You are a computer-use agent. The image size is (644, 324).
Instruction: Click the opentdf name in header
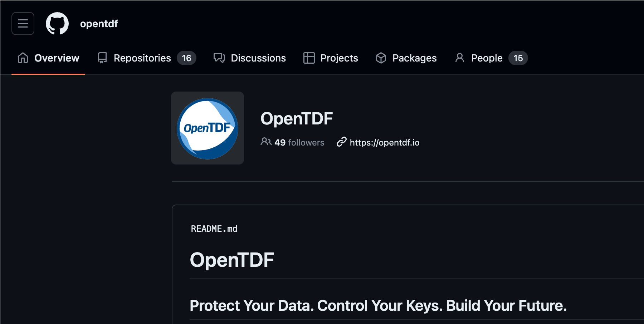[x=99, y=24]
